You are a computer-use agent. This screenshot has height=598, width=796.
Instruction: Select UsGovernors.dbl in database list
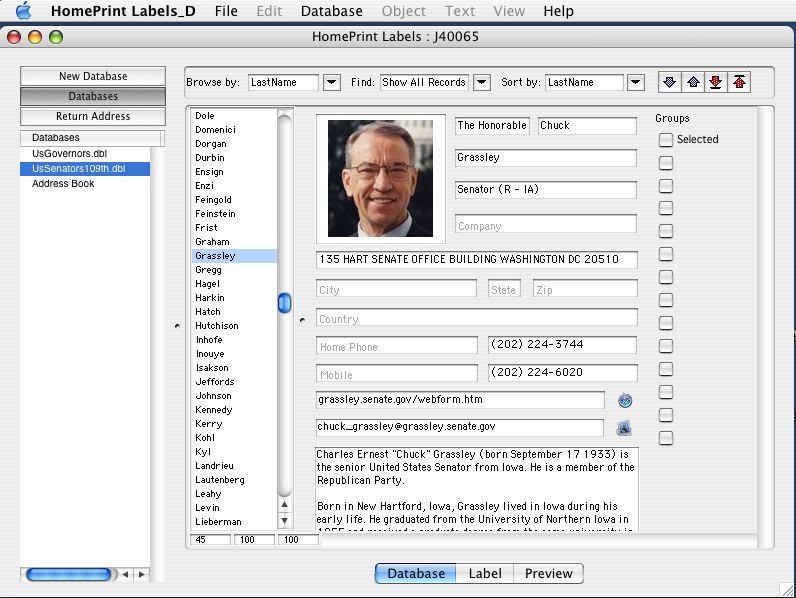click(85, 153)
